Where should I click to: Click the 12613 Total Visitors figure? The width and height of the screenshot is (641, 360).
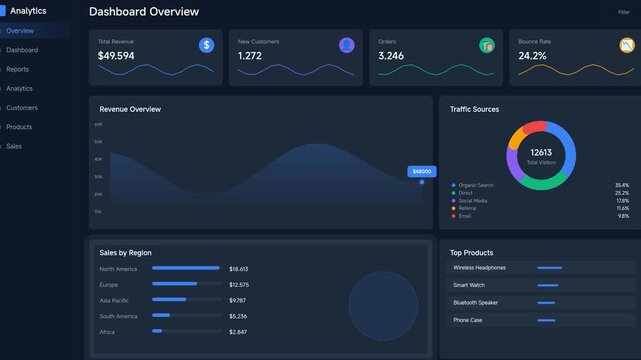click(x=541, y=152)
